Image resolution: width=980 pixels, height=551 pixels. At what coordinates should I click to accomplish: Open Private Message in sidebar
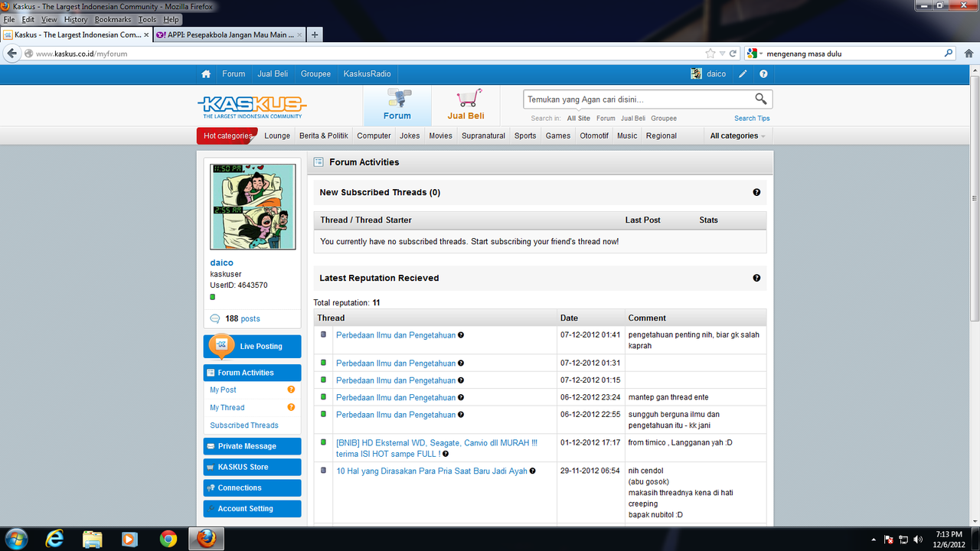[253, 446]
